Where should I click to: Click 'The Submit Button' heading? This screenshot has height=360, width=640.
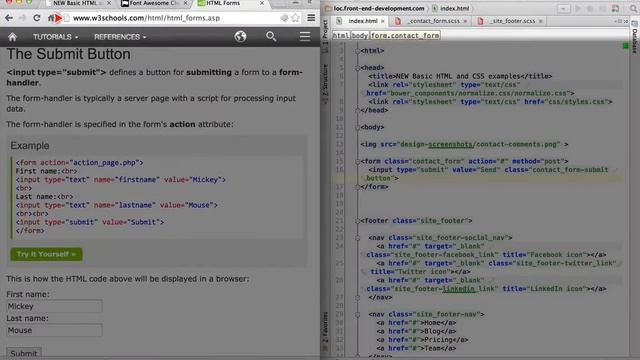[69, 54]
